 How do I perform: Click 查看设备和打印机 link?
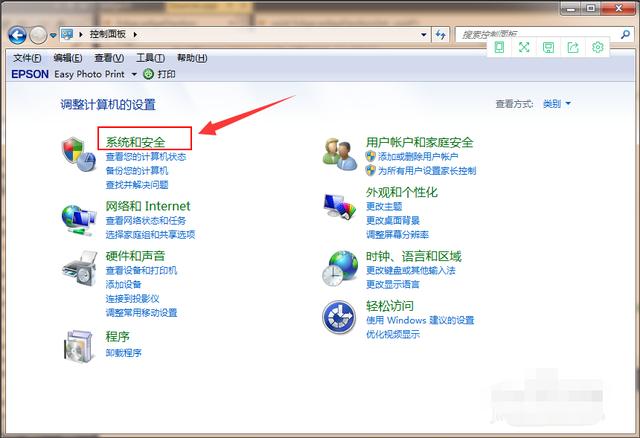click(141, 270)
